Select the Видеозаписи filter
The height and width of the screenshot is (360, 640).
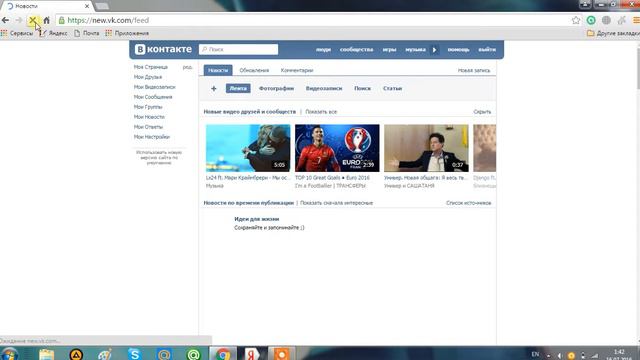click(324, 88)
